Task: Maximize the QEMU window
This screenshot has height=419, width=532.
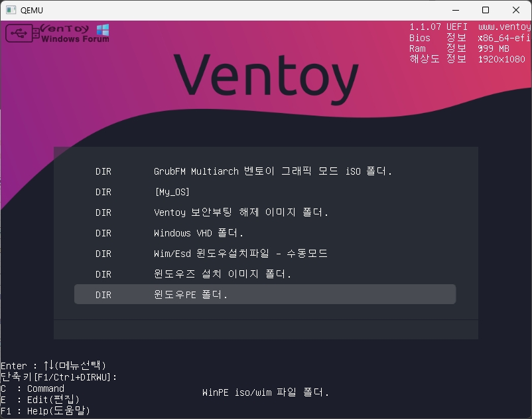Action: (486, 10)
